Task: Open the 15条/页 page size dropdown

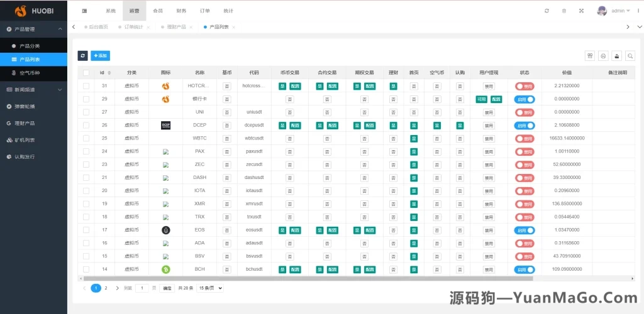Action: (210, 288)
